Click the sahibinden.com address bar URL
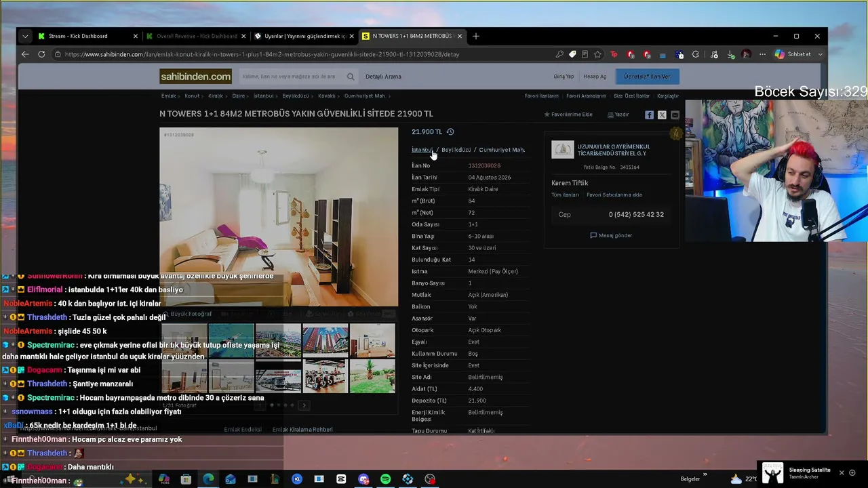Image resolution: width=868 pixels, height=488 pixels. (x=262, y=54)
